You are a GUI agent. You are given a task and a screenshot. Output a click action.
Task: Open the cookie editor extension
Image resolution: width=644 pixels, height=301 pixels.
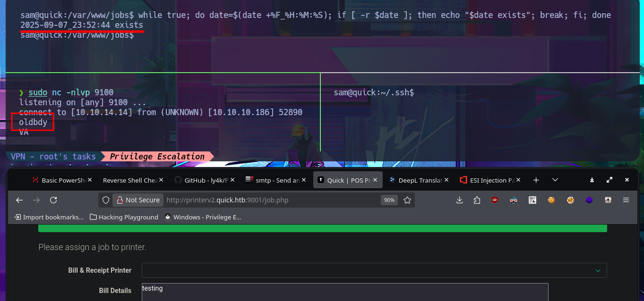tap(551, 200)
